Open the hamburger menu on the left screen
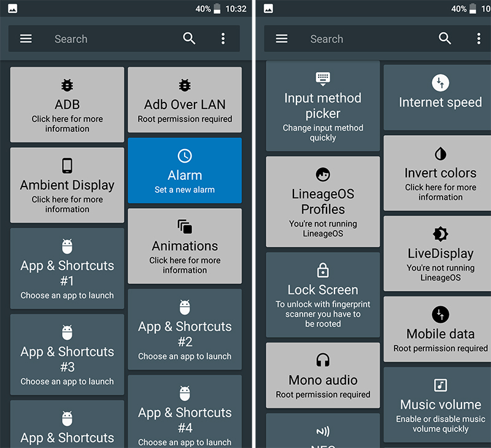This screenshot has width=491, height=448. pos(26,39)
